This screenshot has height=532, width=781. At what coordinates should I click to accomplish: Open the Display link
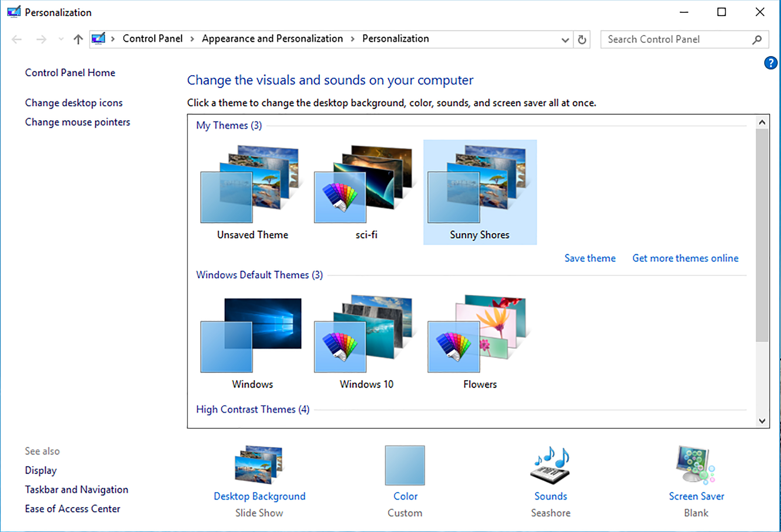point(41,471)
